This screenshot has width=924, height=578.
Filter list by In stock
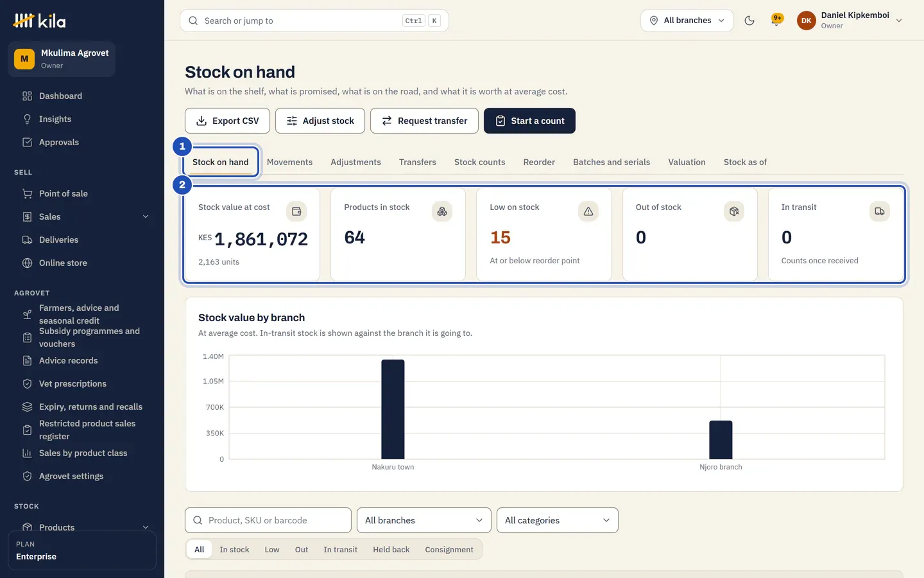(234, 550)
